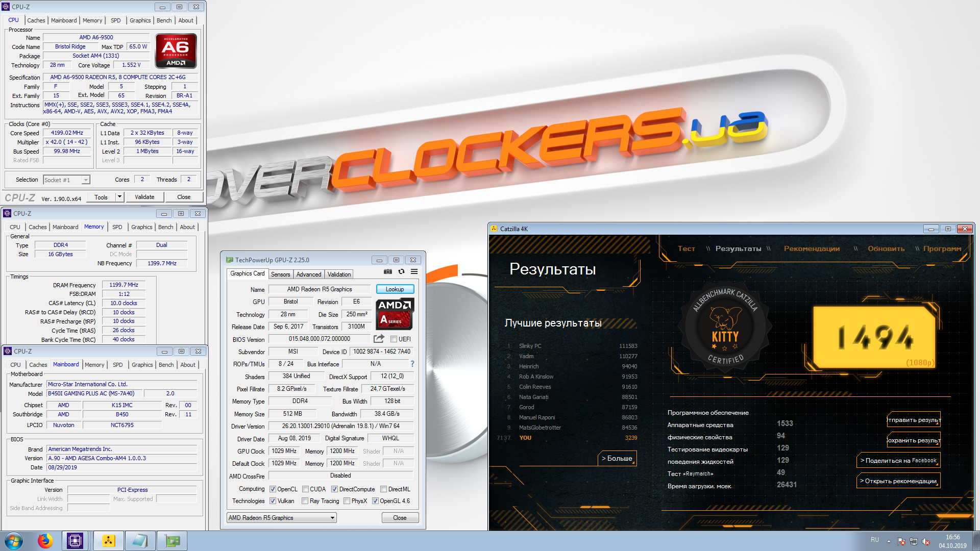The height and width of the screenshot is (551, 980).
Task: Open Graphics tab in Mainboard CPU-Z window
Action: [x=142, y=365]
